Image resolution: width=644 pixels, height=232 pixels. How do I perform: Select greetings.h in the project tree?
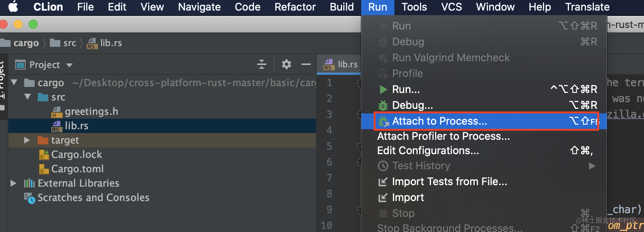(x=91, y=111)
